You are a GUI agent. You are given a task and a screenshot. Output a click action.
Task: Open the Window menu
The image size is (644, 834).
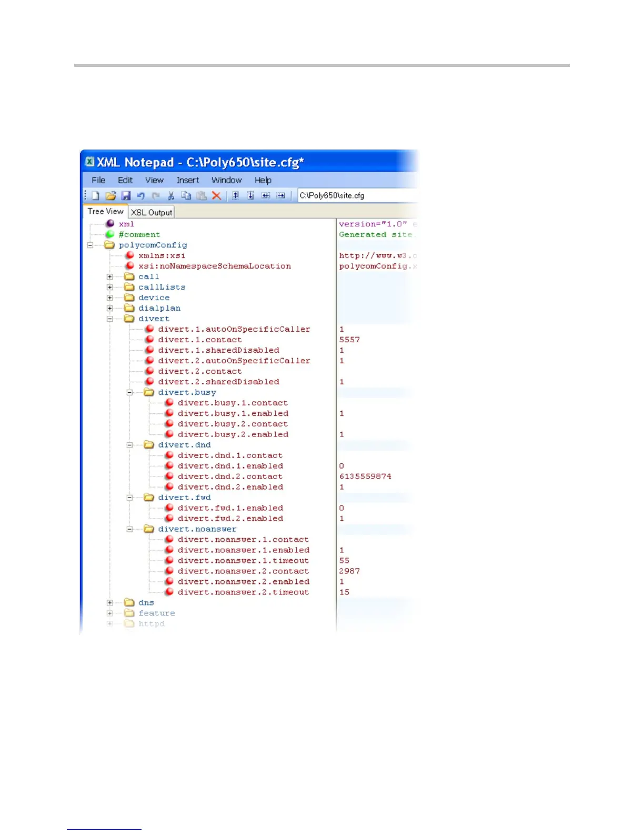tap(227, 180)
